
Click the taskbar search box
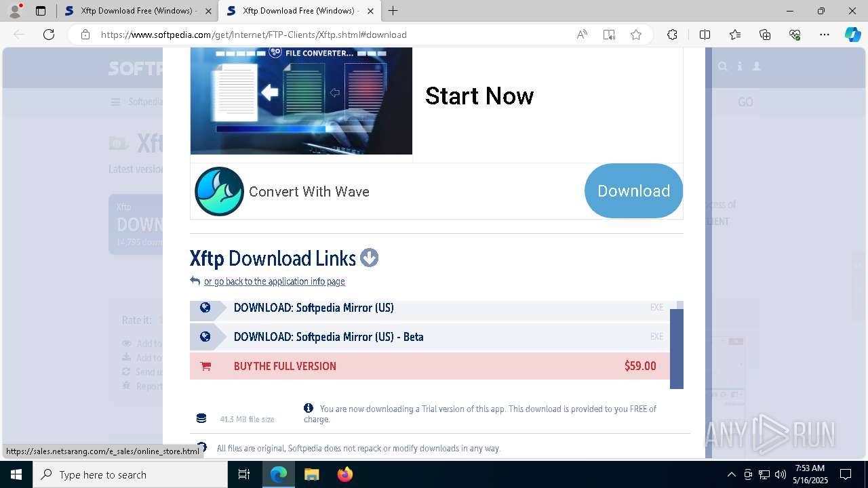click(x=130, y=474)
